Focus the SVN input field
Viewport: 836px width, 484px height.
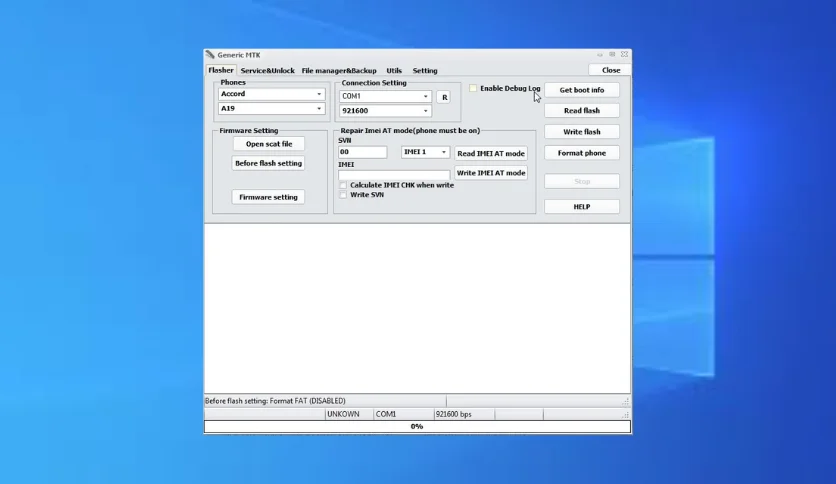pos(363,152)
